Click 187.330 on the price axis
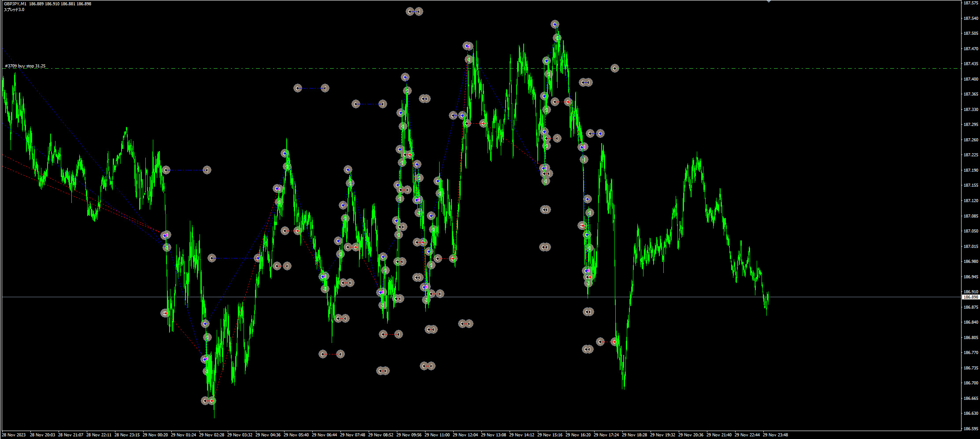Screen dimensions: 980x439 (970, 110)
